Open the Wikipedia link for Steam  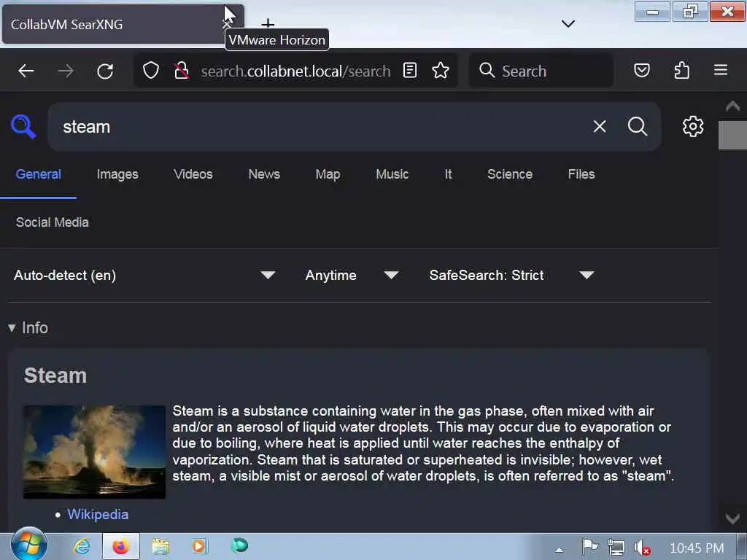point(98,514)
